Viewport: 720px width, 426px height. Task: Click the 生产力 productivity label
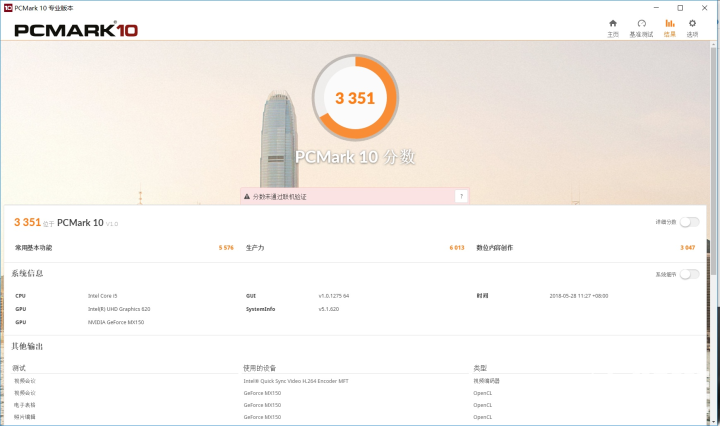click(255, 248)
